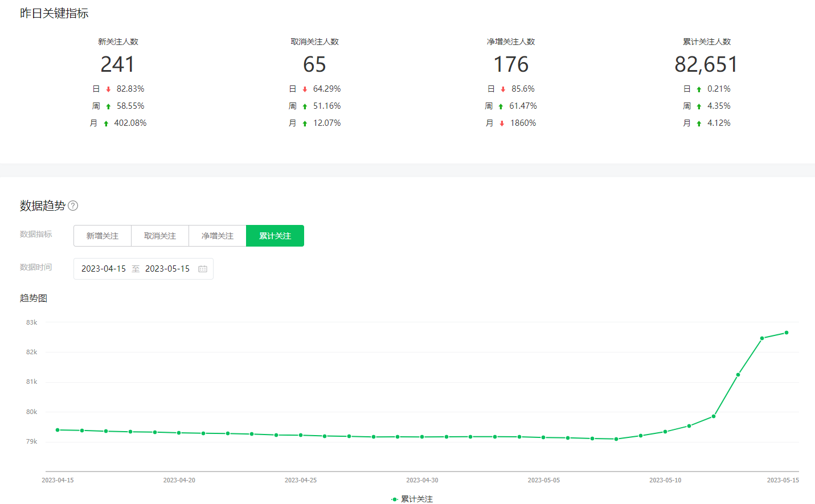Image resolution: width=815 pixels, height=504 pixels.
Task: Click the start date 2023-04-15 field
Action: tap(104, 269)
